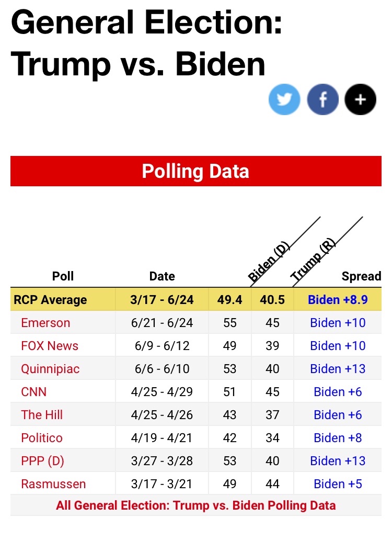Screen dimensions: 392x540
Task: Click the Polling Data red header
Action: [195, 171]
